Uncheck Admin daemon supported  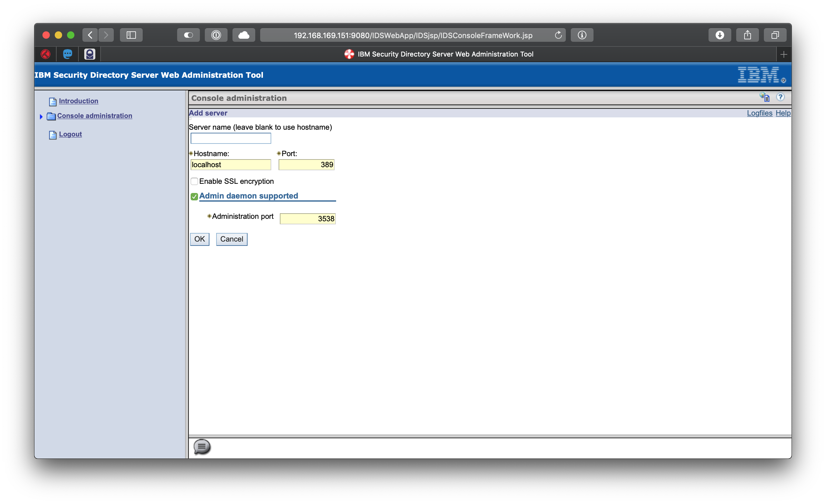tap(194, 197)
